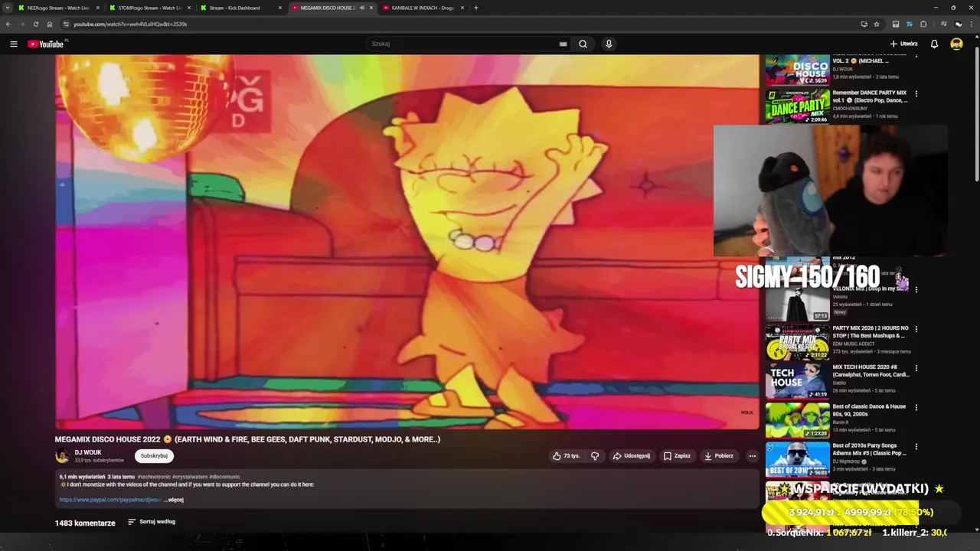Click the 1483 komentarze heading

coord(85,523)
